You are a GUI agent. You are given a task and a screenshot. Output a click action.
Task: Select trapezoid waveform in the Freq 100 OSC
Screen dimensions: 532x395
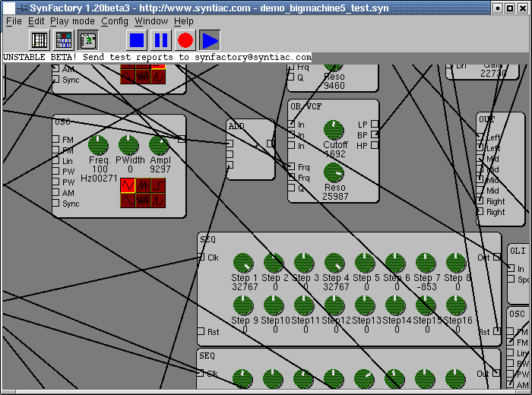pos(158,201)
